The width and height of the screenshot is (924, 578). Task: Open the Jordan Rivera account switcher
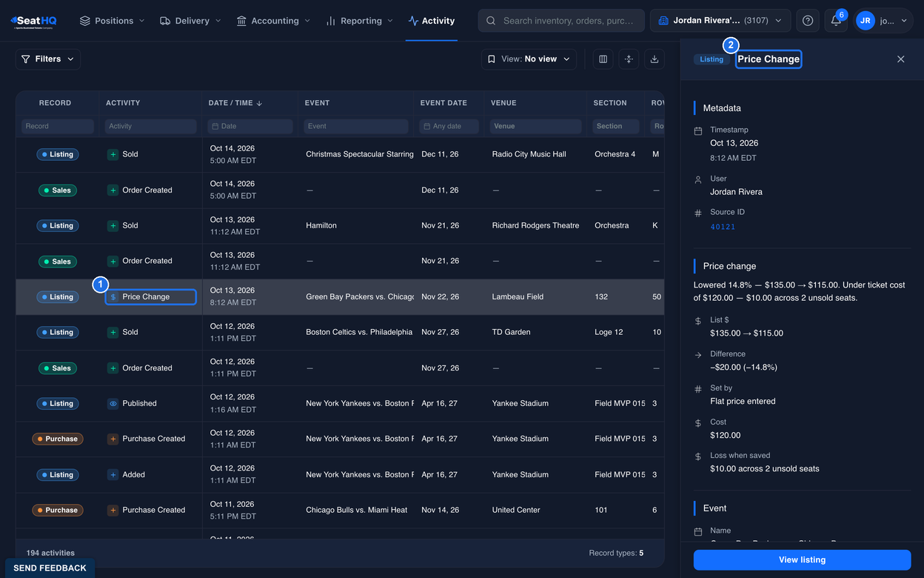point(720,21)
